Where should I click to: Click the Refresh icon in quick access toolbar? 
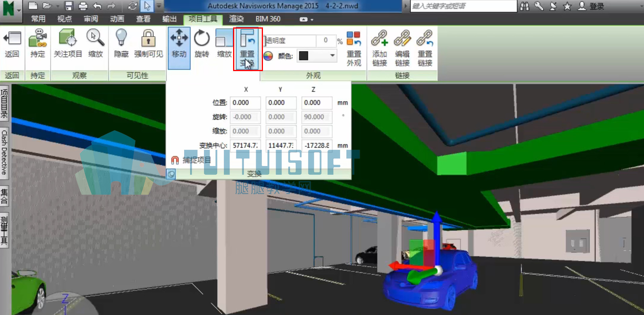(132, 6)
